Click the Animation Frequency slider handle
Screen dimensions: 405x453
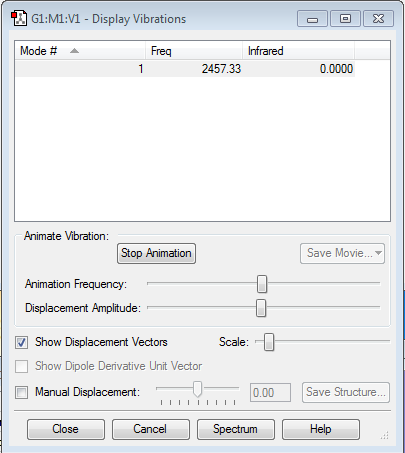coord(262,284)
